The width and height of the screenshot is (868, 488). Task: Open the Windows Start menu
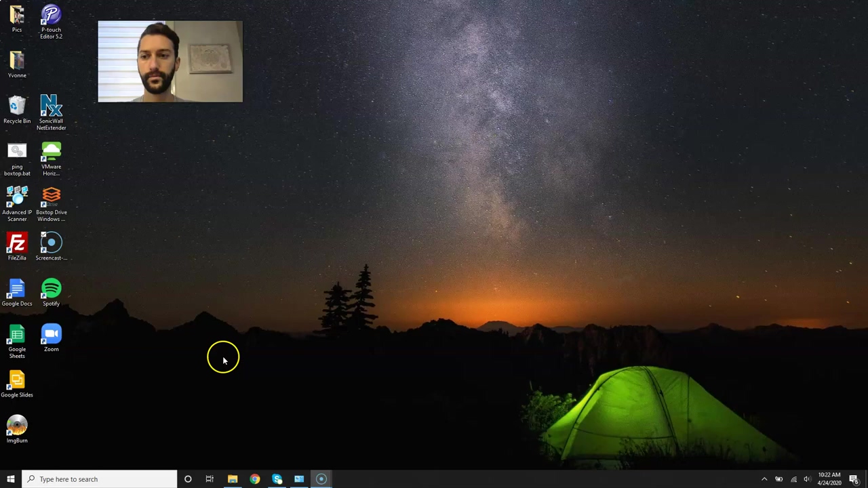[x=10, y=479]
